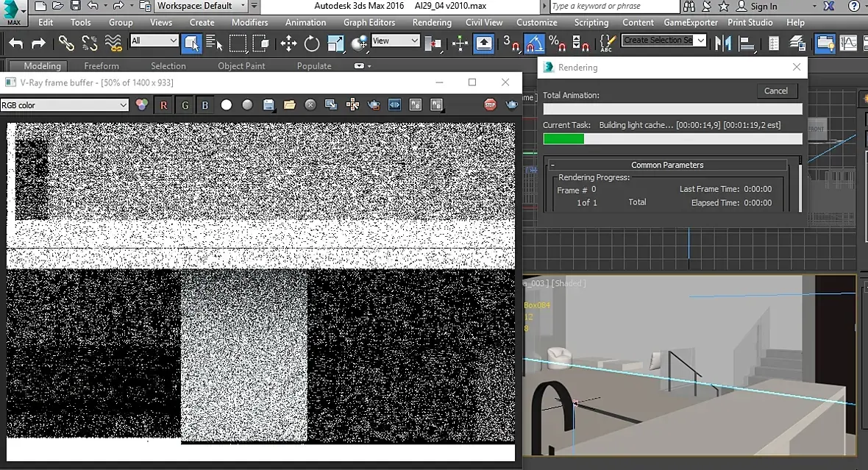Open the Rendering menu
868x470 pixels.
tap(432, 23)
